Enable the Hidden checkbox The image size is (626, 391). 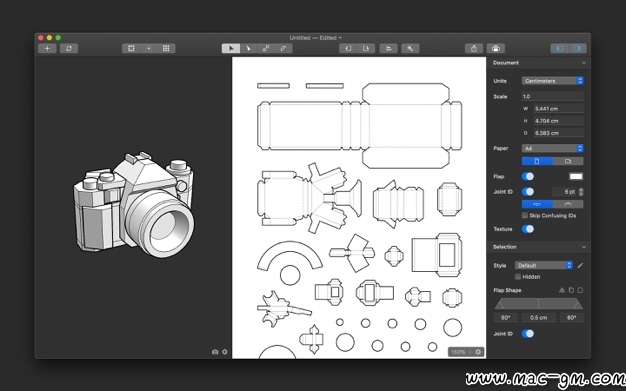point(518,276)
